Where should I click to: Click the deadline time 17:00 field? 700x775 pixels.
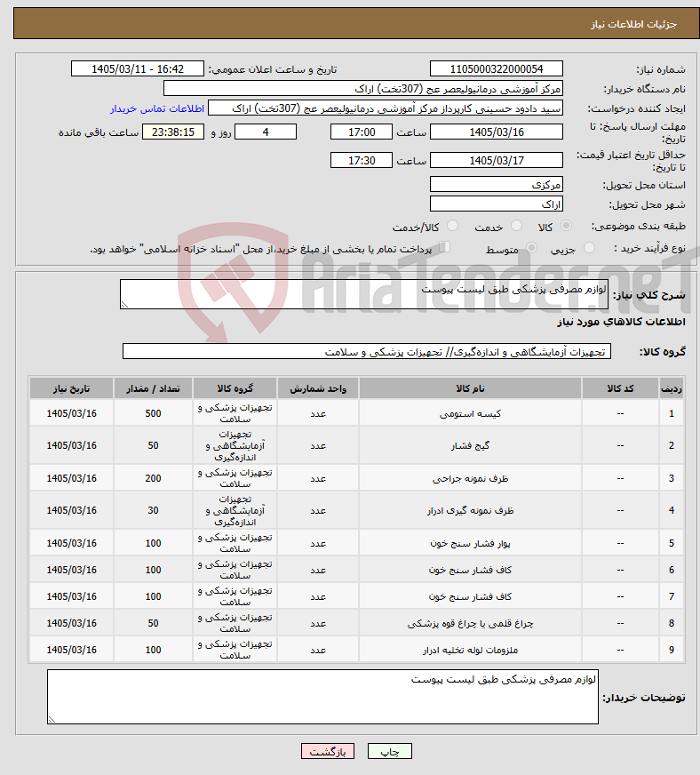pos(362,132)
